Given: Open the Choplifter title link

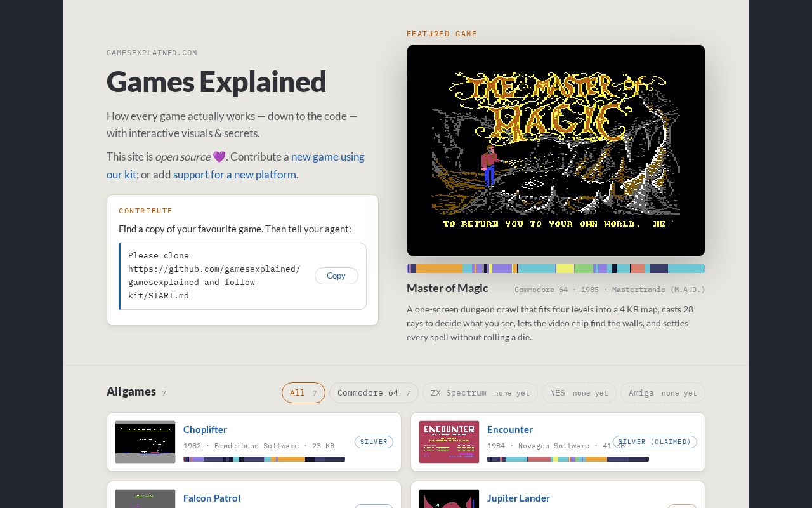Looking at the screenshot, I should click(205, 430).
